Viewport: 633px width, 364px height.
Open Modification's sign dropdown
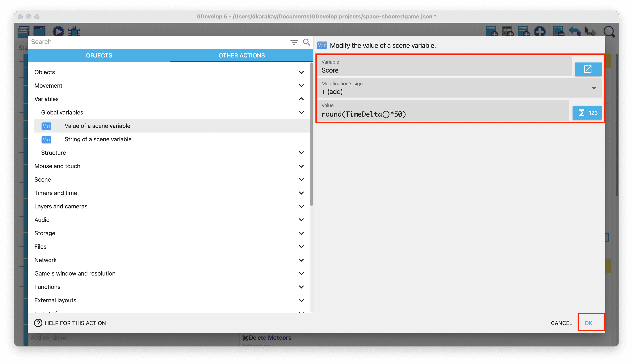click(x=459, y=88)
